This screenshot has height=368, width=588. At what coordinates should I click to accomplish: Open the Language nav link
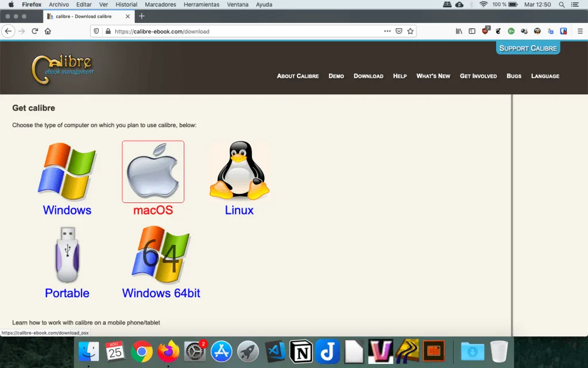point(545,76)
